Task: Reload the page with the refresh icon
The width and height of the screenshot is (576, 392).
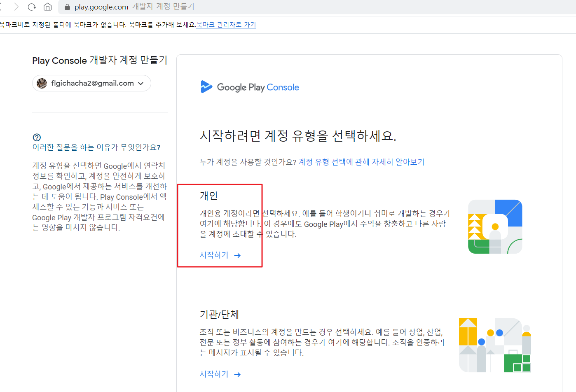Action: [x=32, y=7]
